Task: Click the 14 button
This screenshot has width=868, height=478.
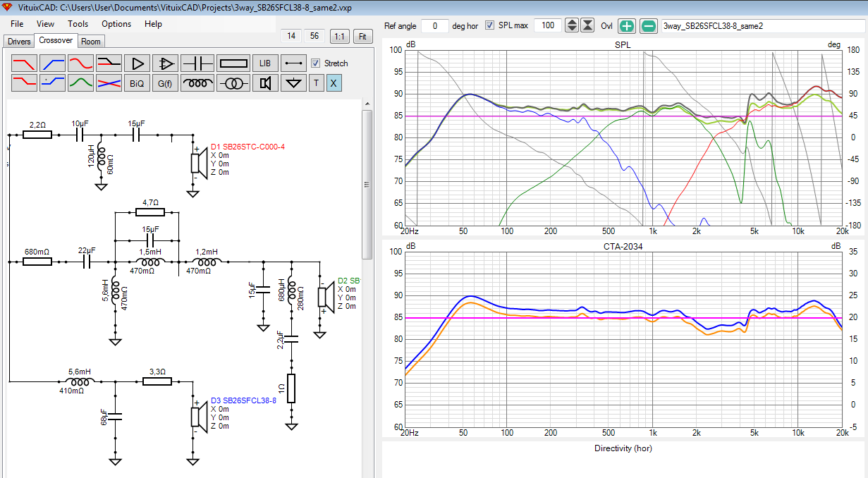Action: coord(291,36)
